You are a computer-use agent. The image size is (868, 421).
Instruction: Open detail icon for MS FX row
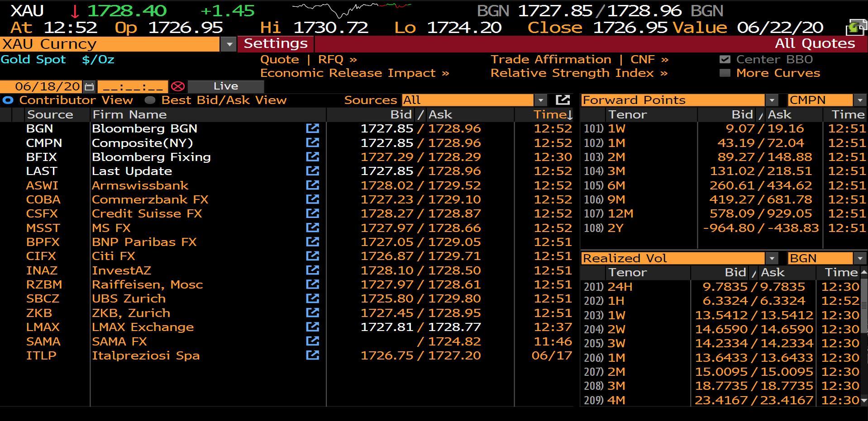coord(312,228)
